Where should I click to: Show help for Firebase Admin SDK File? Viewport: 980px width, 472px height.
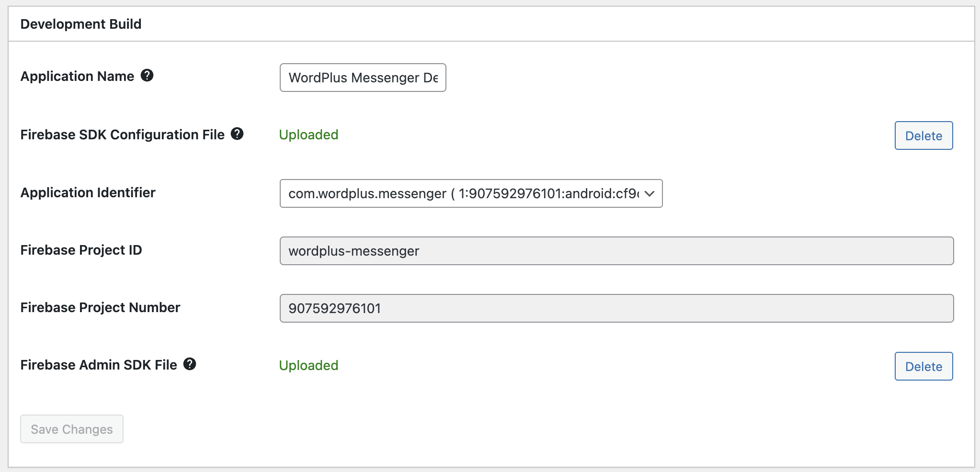[x=190, y=364]
